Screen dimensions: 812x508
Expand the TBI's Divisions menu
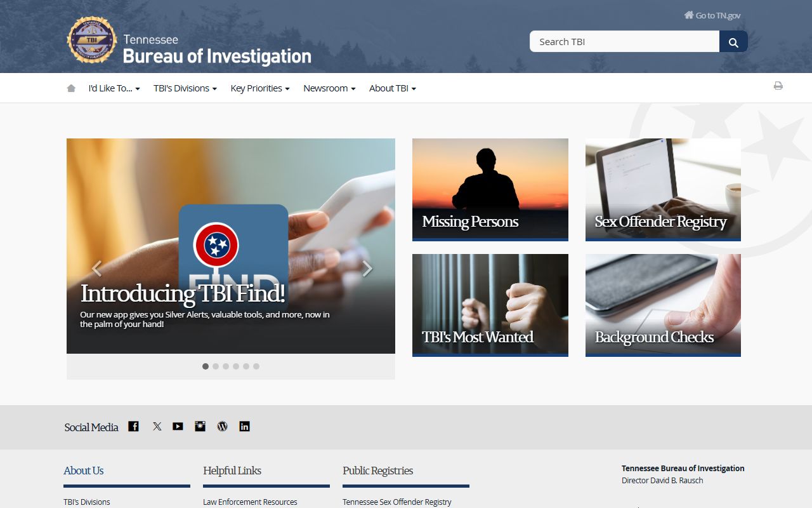(x=185, y=88)
